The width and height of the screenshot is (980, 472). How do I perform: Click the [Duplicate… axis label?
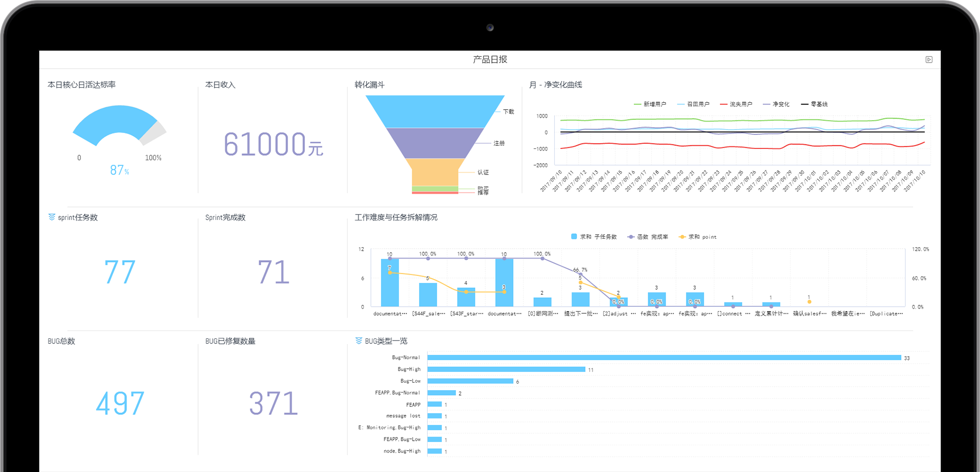(886, 314)
